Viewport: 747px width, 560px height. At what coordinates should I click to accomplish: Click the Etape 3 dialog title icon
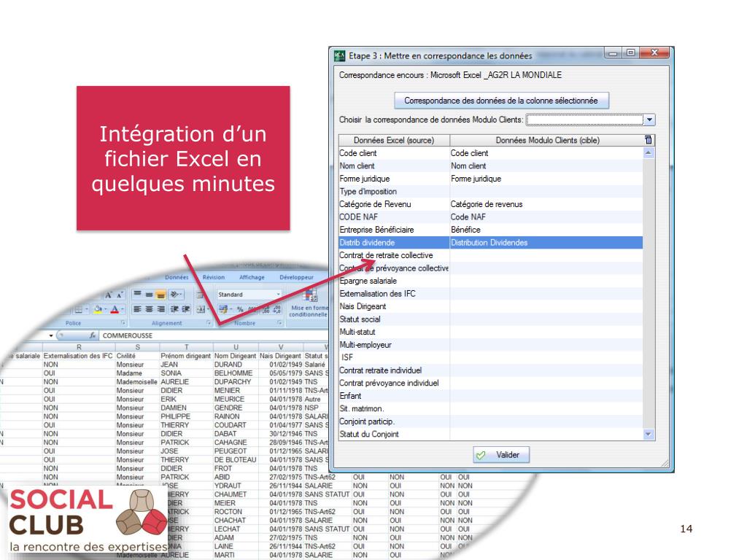click(x=340, y=56)
